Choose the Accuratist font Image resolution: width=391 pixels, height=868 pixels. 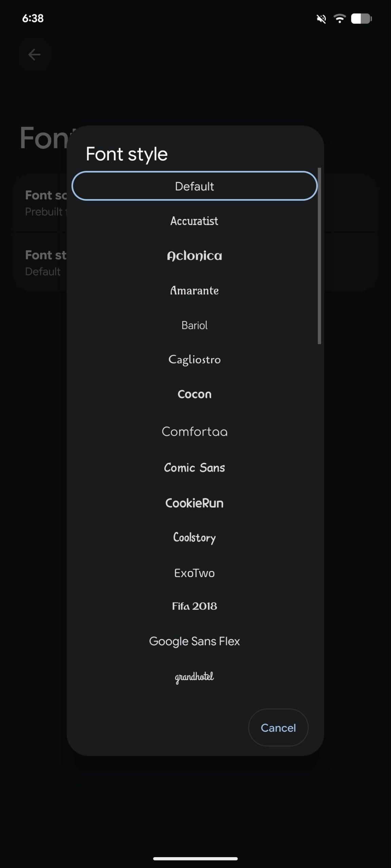pos(194,221)
